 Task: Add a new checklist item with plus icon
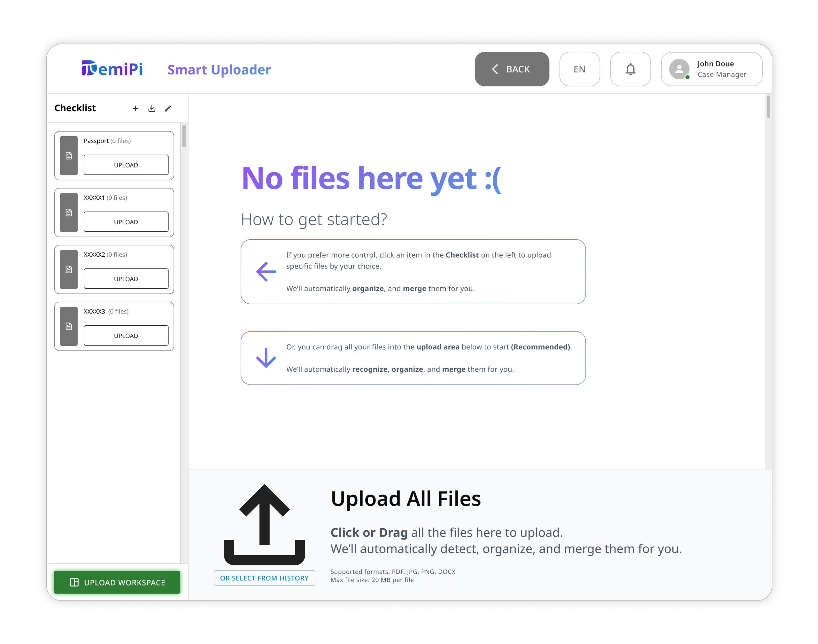135,109
